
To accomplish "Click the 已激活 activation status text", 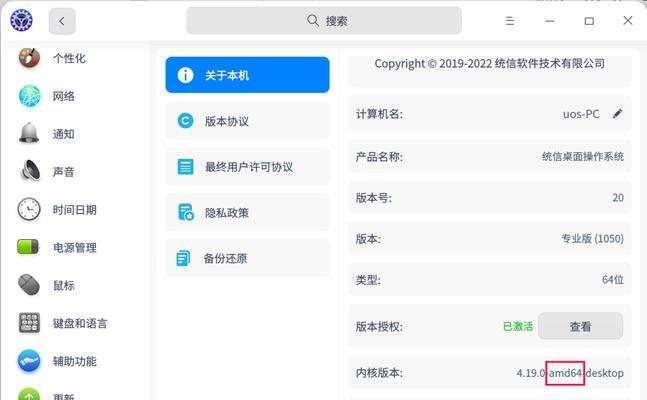I will click(518, 326).
